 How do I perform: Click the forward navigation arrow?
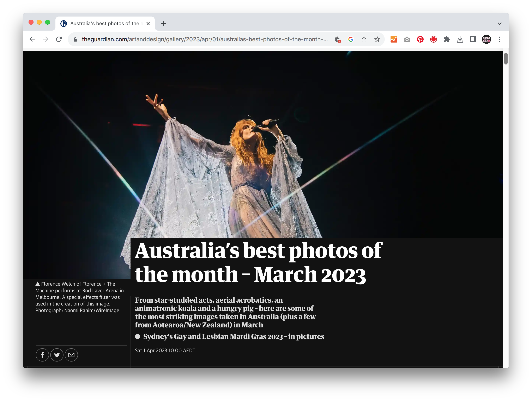pos(46,39)
